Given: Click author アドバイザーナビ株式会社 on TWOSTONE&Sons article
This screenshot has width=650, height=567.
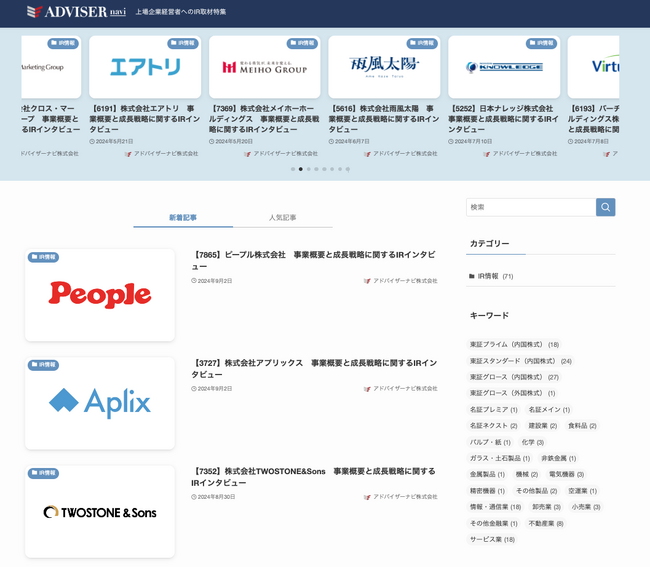Looking at the screenshot, I should (x=400, y=497).
